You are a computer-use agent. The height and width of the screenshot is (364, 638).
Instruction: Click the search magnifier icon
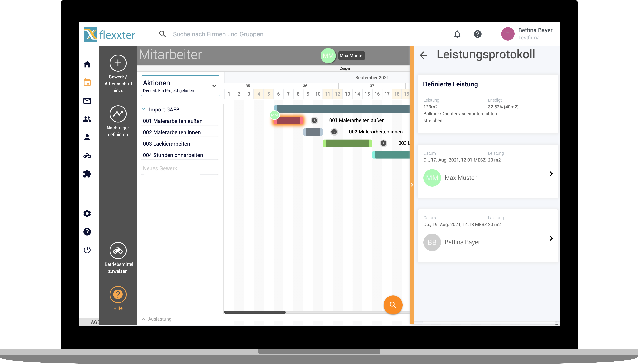163,34
